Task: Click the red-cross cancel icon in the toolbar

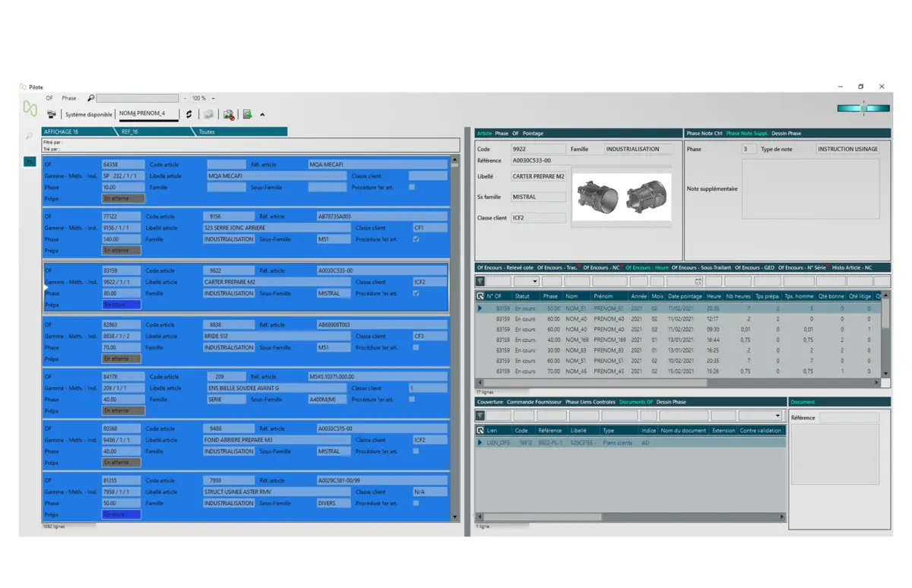Action: click(x=229, y=113)
